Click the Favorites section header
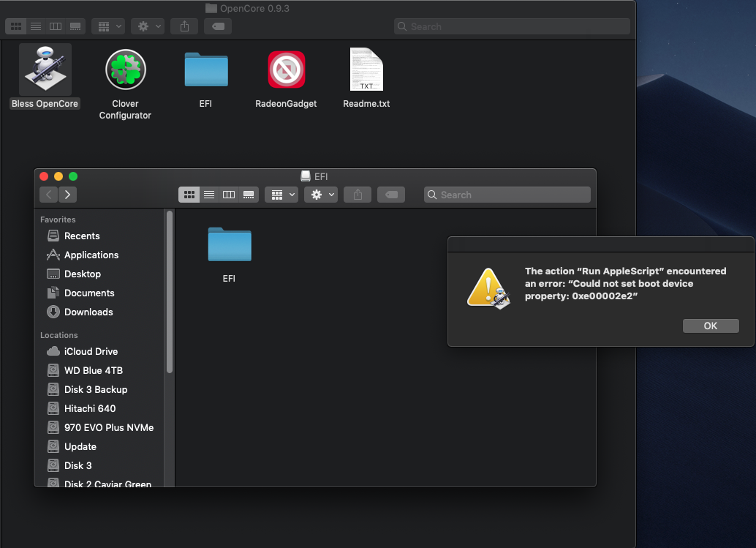This screenshot has width=756, height=548. click(58, 219)
